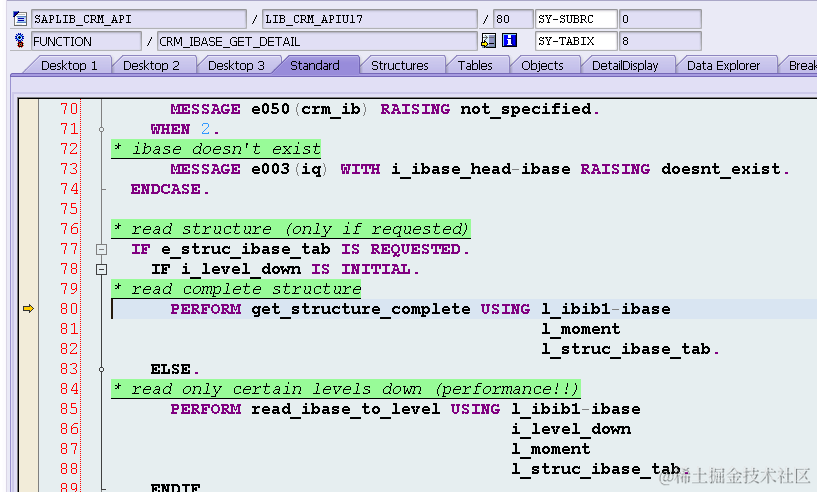Viewport: 817px width, 492px height.
Task: Switch to the Objects tab
Action: [x=542, y=65]
